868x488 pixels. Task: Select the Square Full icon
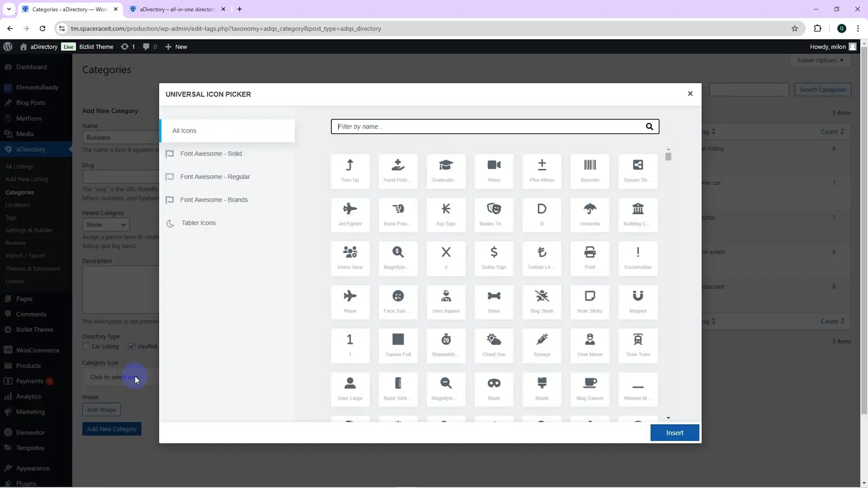click(398, 346)
